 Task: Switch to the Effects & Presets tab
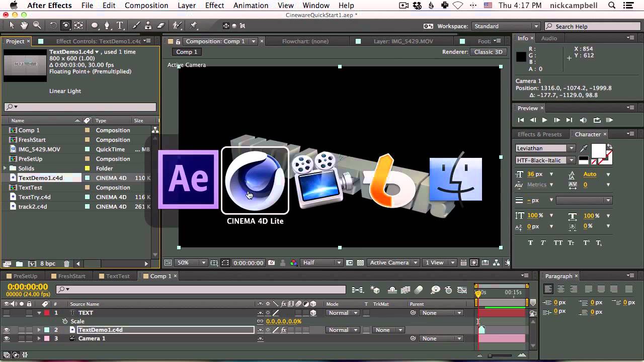539,134
